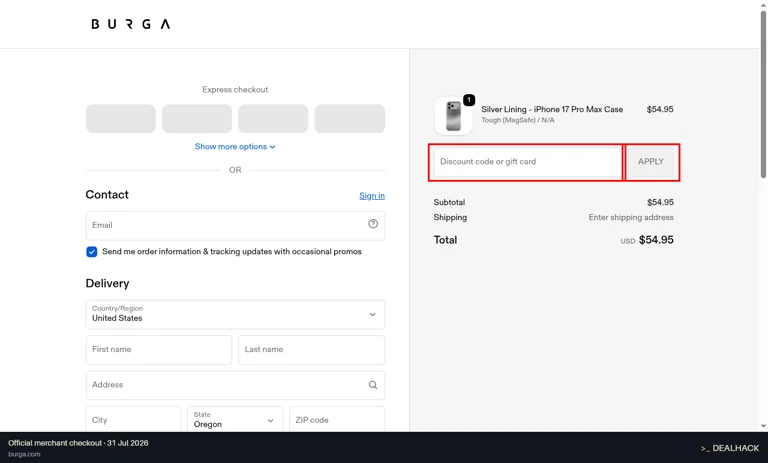Focus the ZIP code field
This screenshot has width=768, height=463.
tap(337, 420)
